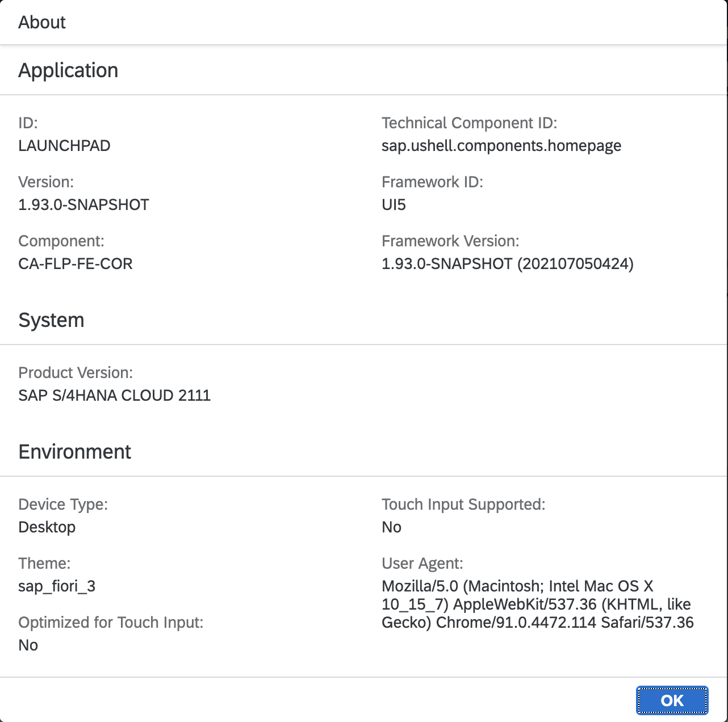The width and height of the screenshot is (728, 722).
Task: Click the 'User Agent:' label
Action: (x=422, y=564)
